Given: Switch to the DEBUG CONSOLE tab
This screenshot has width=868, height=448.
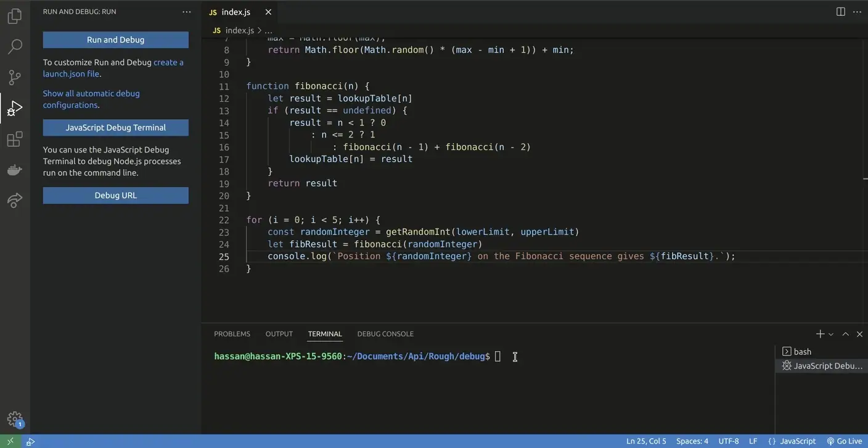Looking at the screenshot, I should click(385, 334).
